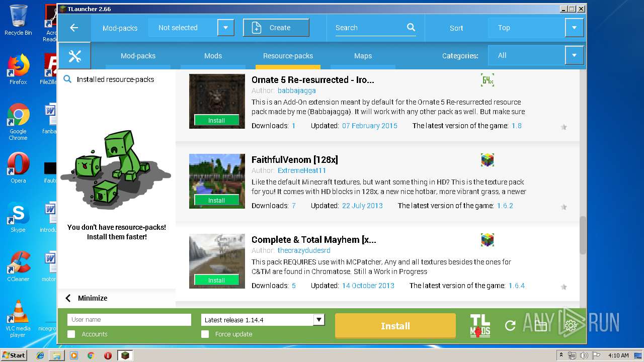The width and height of the screenshot is (644, 362).
Task: Open the FaithfulVenom [128x] title
Action: point(295,160)
